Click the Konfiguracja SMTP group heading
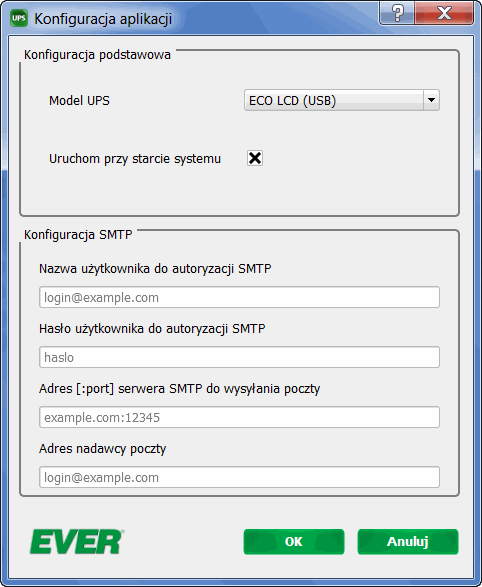 click(x=78, y=235)
